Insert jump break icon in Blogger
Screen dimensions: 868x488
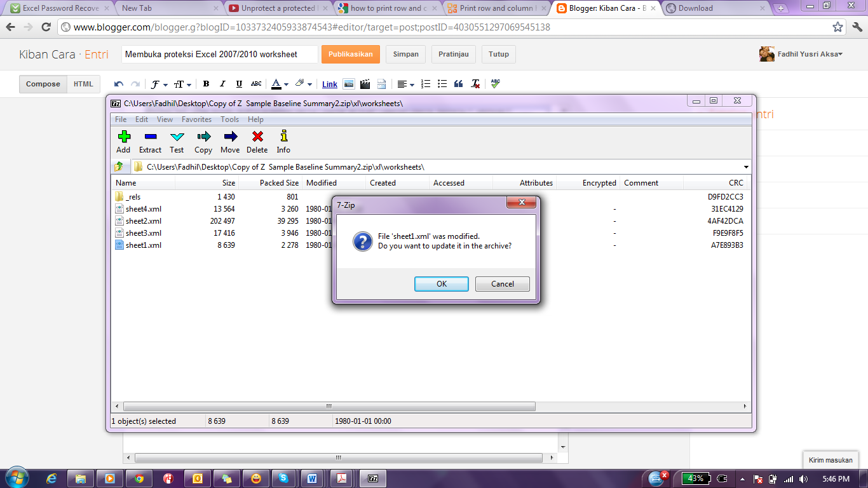(x=381, y=84)
